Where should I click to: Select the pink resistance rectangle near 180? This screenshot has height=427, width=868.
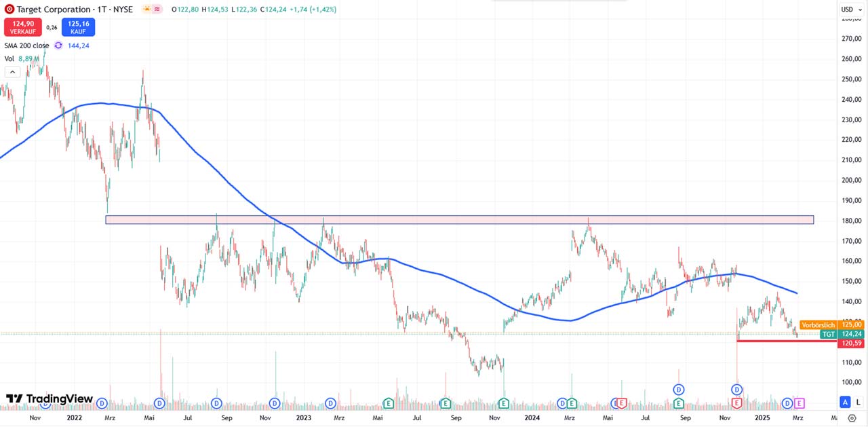[459, 220]
